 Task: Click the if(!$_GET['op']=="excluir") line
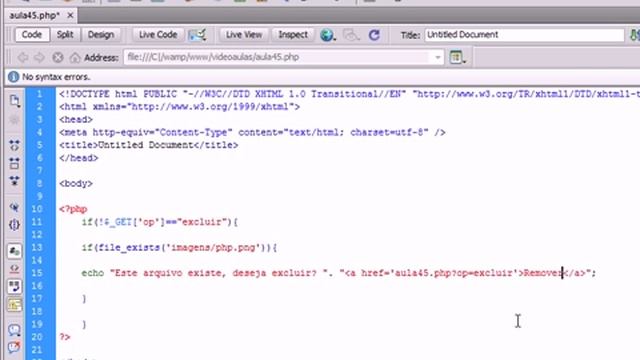tap(160, 222)
